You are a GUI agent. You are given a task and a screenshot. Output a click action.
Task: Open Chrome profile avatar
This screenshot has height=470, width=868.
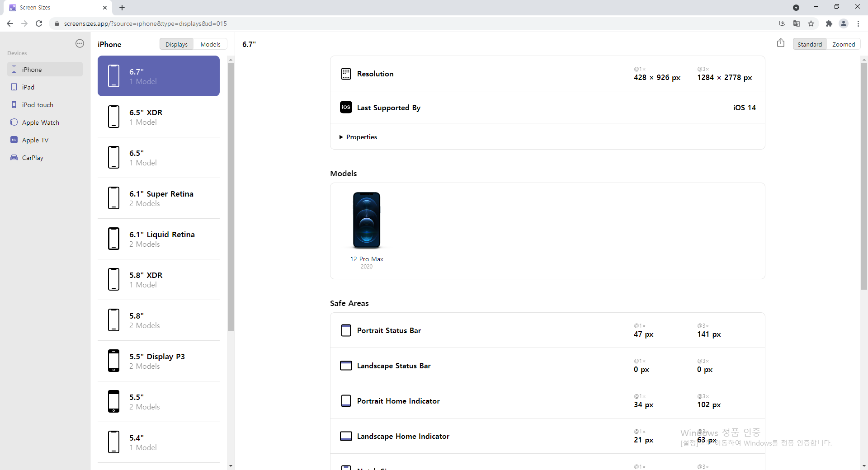click(x=844, y=23)
